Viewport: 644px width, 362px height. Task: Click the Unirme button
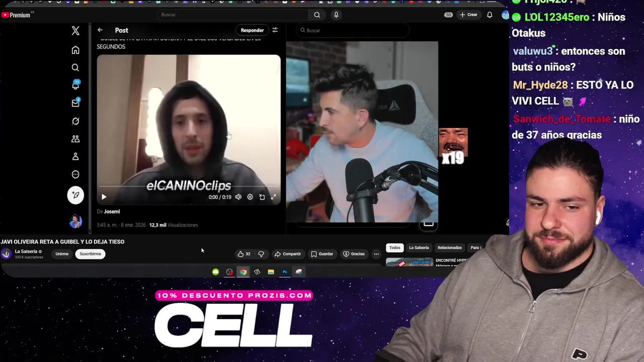point(62,254)
